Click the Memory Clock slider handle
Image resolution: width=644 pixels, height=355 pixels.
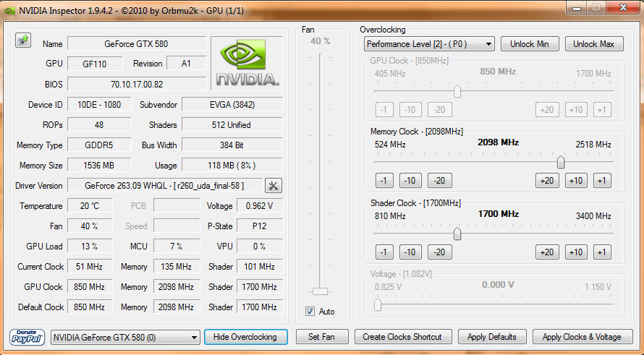561,163
